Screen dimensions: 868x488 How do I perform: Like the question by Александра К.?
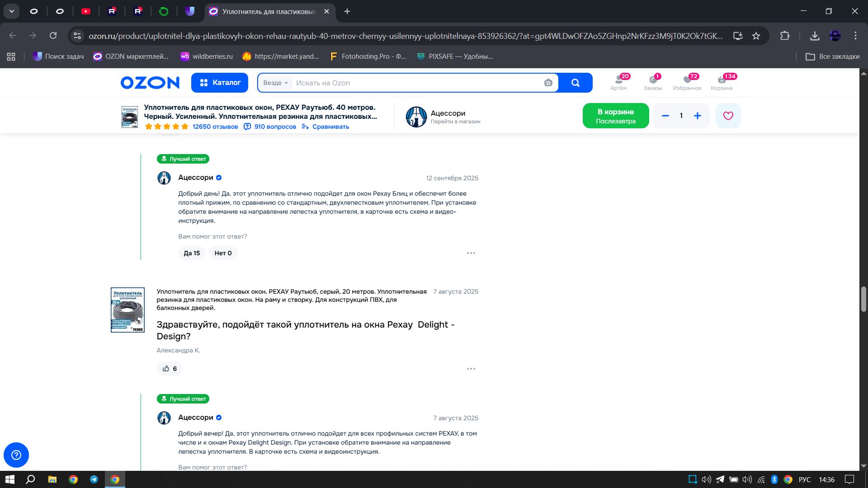[x=170, y=369]
